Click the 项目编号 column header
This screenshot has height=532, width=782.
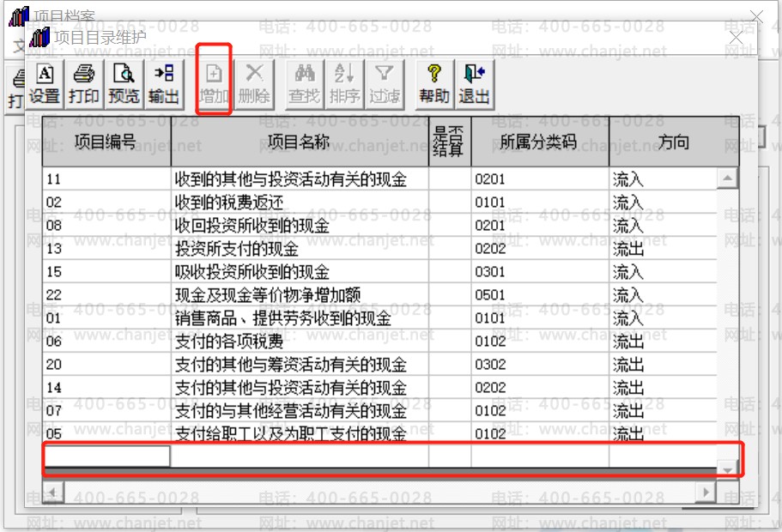tap(106, 142)
